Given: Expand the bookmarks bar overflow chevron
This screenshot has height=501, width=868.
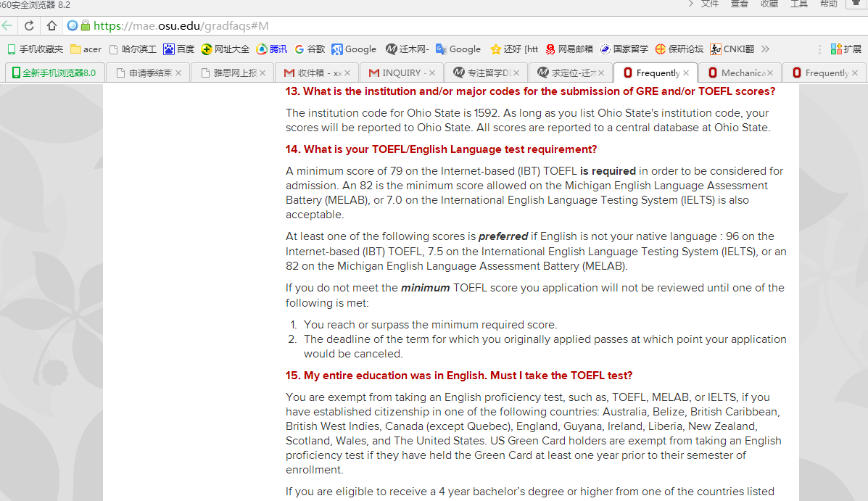Looking at the screenshot, I should tap(765, 49).
